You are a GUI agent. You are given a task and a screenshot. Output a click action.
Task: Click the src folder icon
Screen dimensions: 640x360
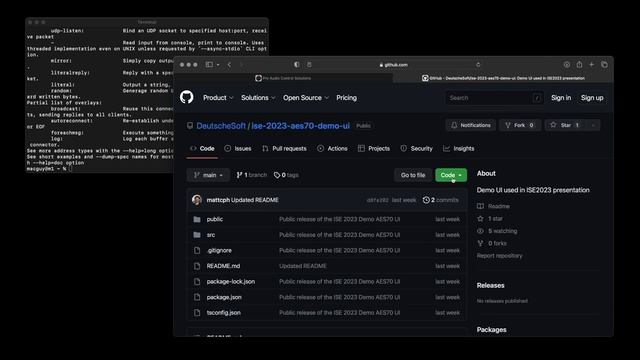click(197, 235)
